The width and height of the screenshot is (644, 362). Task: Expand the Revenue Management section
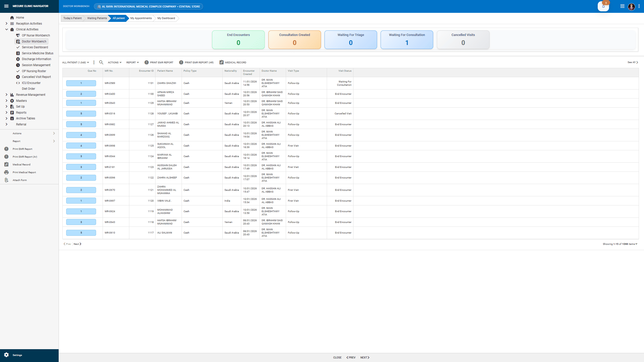(30, 95)
